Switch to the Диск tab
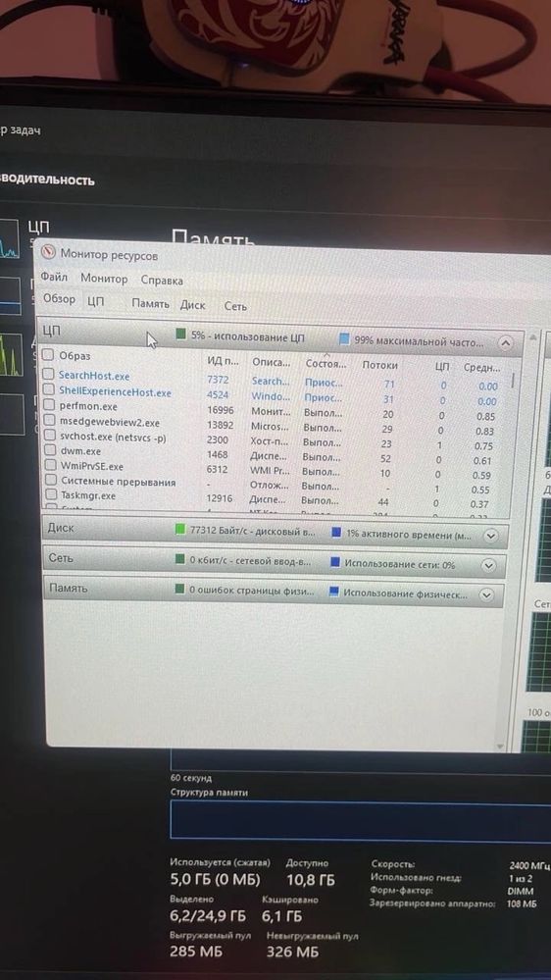The height and width of the screenshot is (980, 551). 192,305
